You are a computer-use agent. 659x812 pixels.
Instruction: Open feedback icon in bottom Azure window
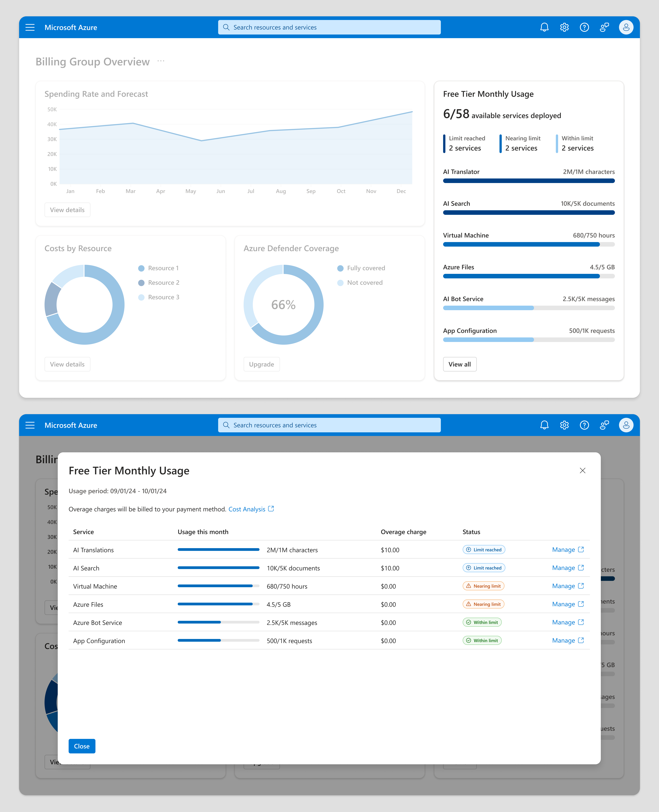pos(604,425)
